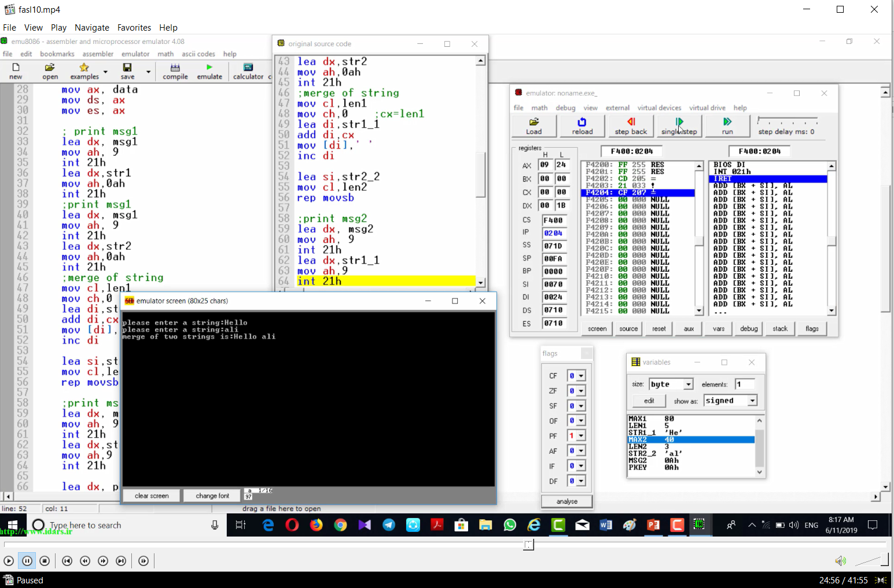
Task: Open the emu8086 assembler menu
Action: click(98, 54)
